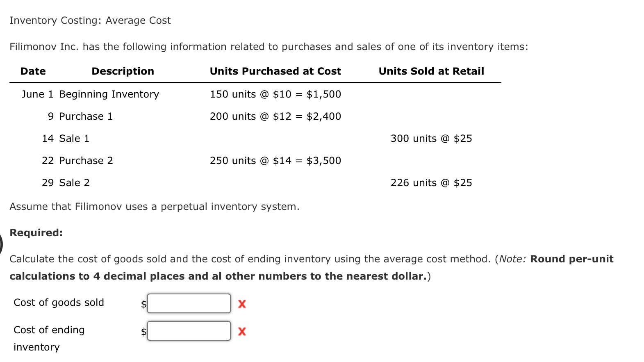The image size is (644, 362).
Task: Click the Cost of goods sold input box
Action: pyautogui.click(x=189, y=303)
